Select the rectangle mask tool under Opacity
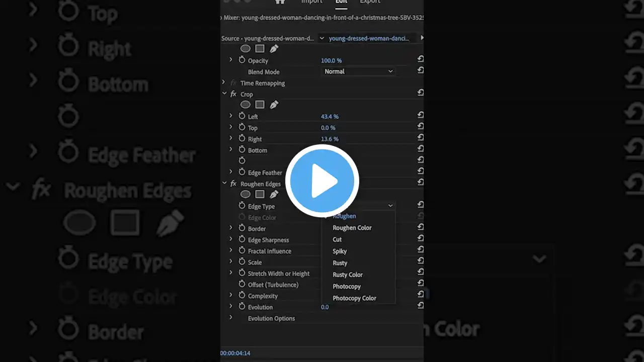Viewport: 644px width, 362px height. click(x=260, y=49)
